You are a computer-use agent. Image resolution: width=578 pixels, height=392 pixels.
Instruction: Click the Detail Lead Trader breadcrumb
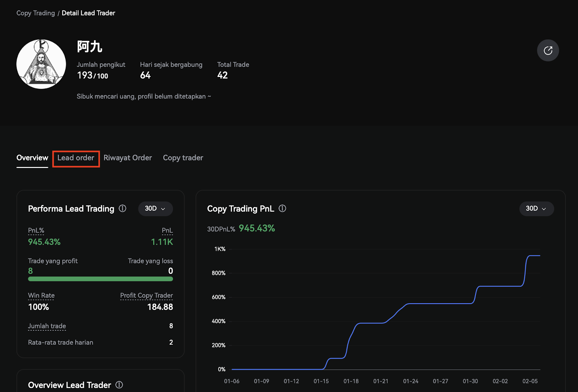89,13
